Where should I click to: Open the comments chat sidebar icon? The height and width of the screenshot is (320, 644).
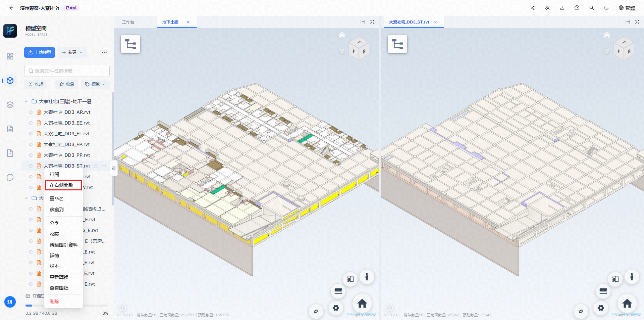[10, 177]
